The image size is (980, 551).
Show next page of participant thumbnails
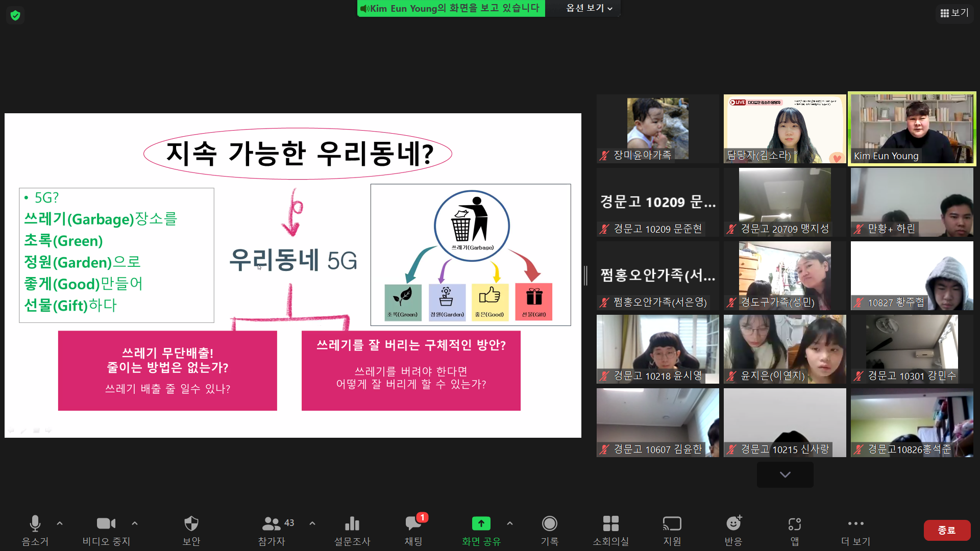pyautogui.click(x=785, y=474)
